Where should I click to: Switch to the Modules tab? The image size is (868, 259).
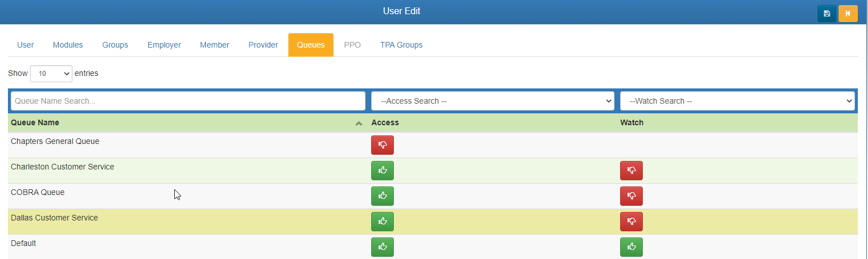(x=68, y=45)
